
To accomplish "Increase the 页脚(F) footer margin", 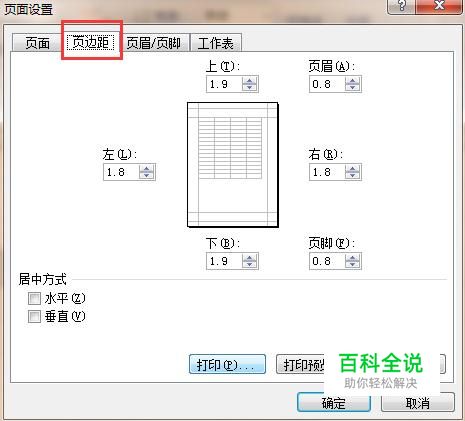I will 353,257.
